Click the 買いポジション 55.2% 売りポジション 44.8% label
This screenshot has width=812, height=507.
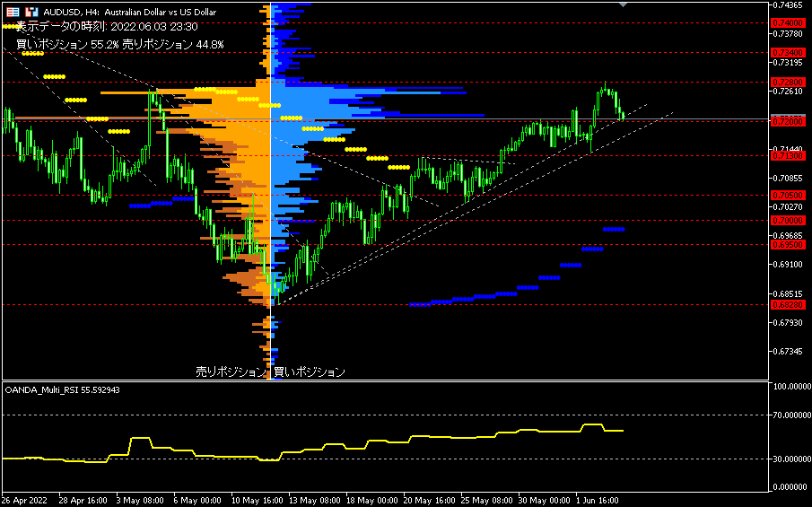(120, 45)
